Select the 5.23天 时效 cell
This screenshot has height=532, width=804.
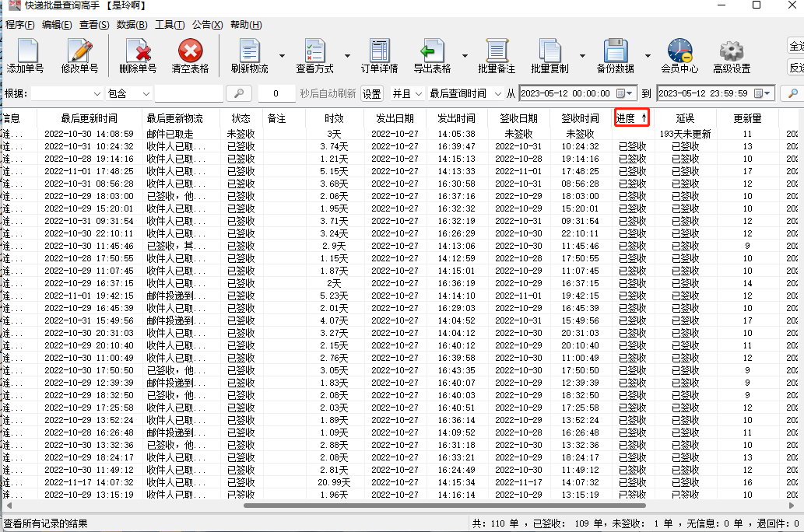click(x=335, y=296)
